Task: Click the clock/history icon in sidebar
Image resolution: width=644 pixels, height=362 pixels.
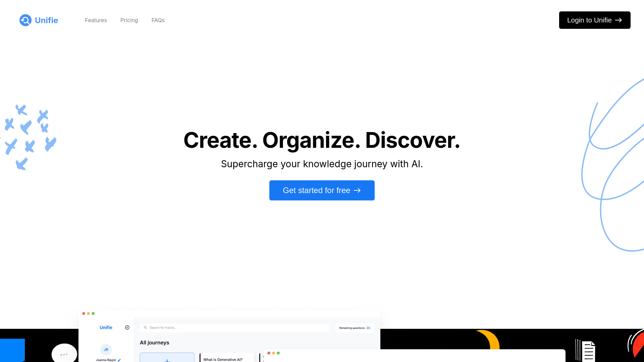Action: click(x=127, y=327)
